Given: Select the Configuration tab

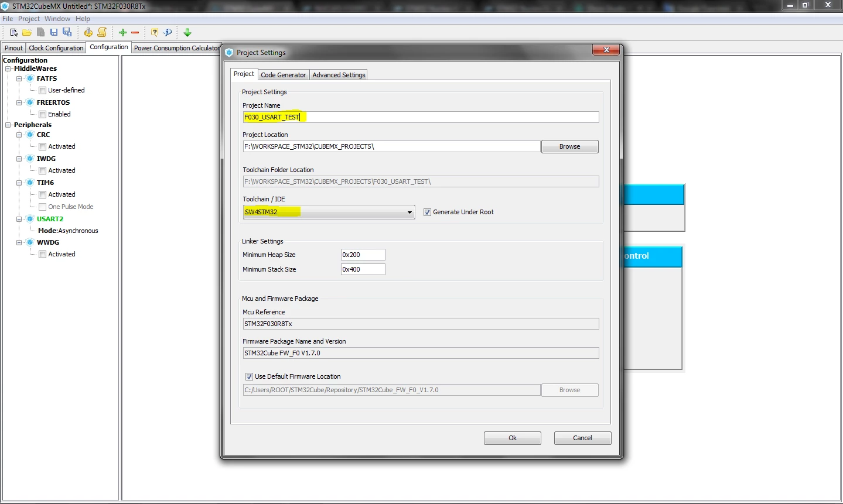Looking at the screenshot, I should coord(109,47).
